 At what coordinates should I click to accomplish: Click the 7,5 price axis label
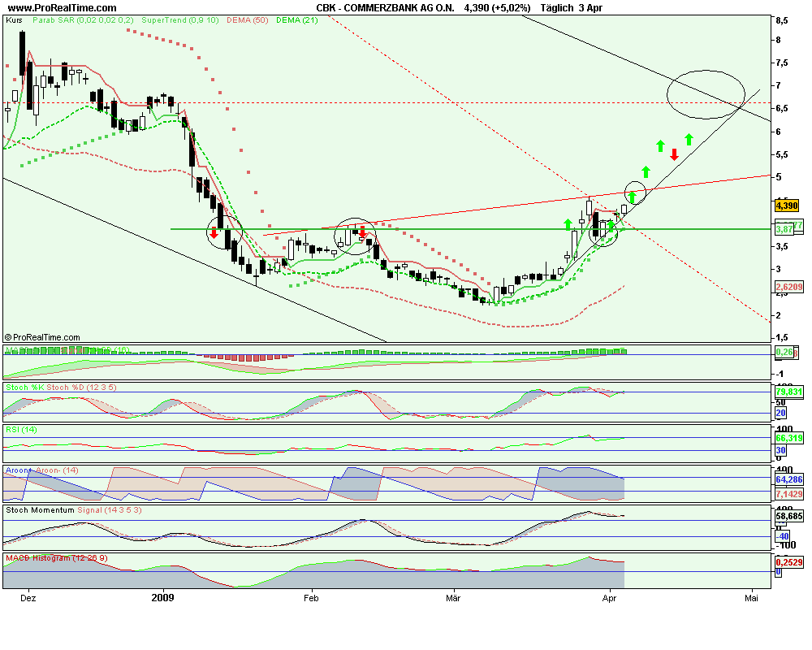point(782,63)
